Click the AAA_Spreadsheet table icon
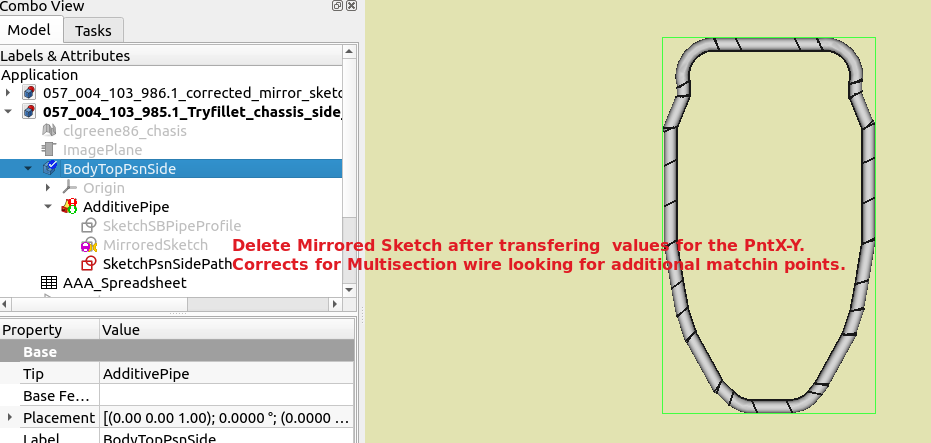931x443 pixels. [49, 283]
